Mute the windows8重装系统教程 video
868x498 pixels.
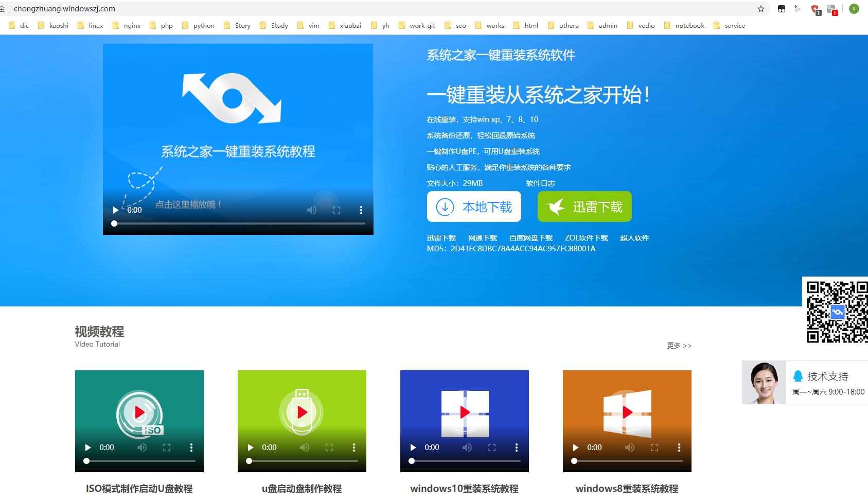point(629,447)
